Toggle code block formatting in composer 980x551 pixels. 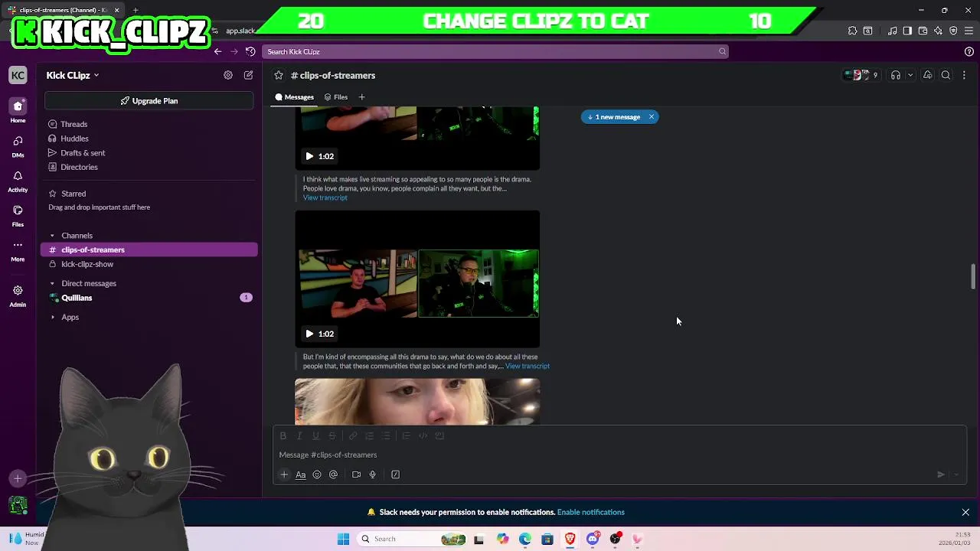[x=439, y=435]
